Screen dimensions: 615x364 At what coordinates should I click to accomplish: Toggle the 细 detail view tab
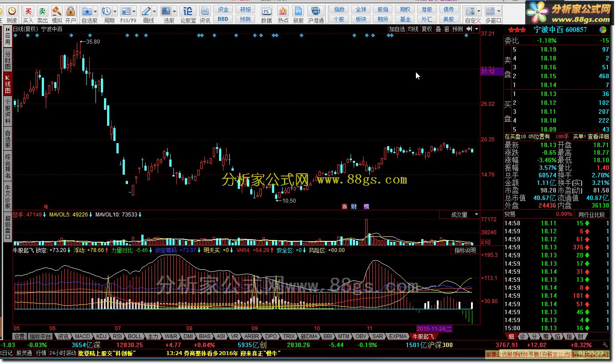pyautogui.click(x=511, y=336)
